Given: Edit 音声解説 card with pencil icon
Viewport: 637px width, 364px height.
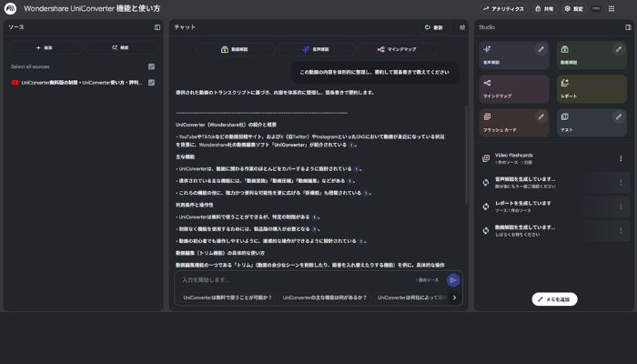Looking at the screenshot, I should point(541,49).
